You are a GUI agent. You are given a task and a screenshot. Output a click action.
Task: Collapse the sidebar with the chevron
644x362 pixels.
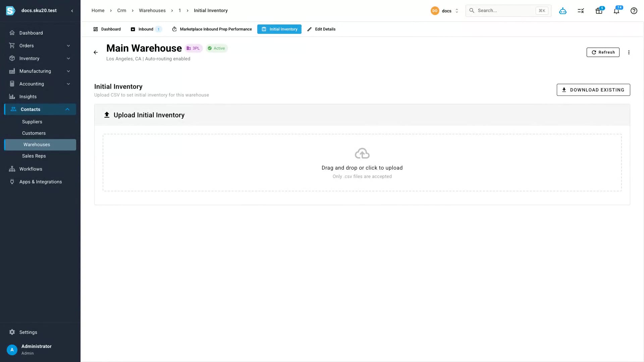[72, 11]
